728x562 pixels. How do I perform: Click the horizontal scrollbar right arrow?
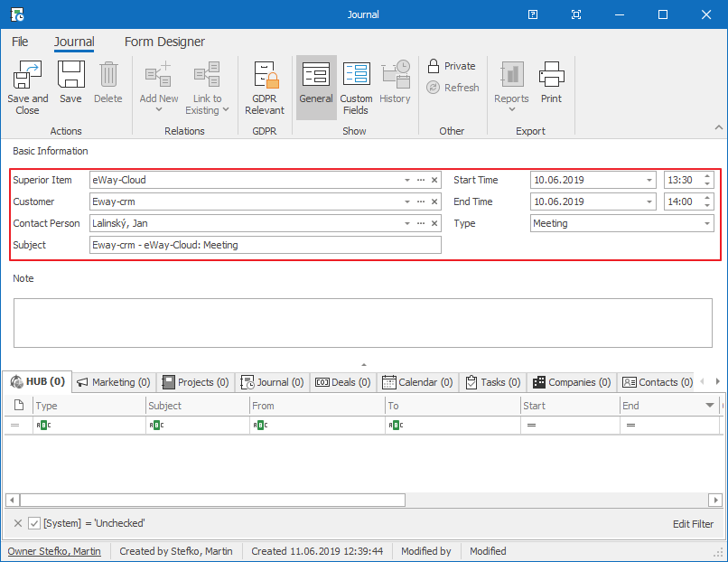coord(715,501)
